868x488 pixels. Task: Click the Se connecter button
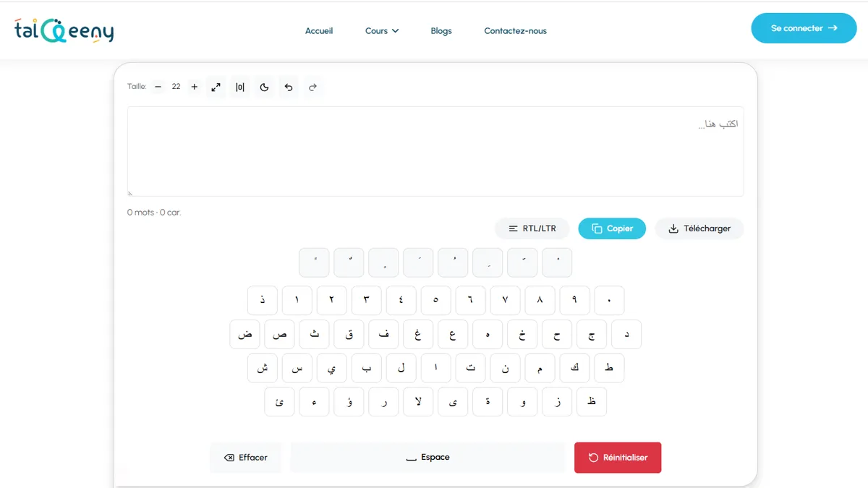(804, 27)
